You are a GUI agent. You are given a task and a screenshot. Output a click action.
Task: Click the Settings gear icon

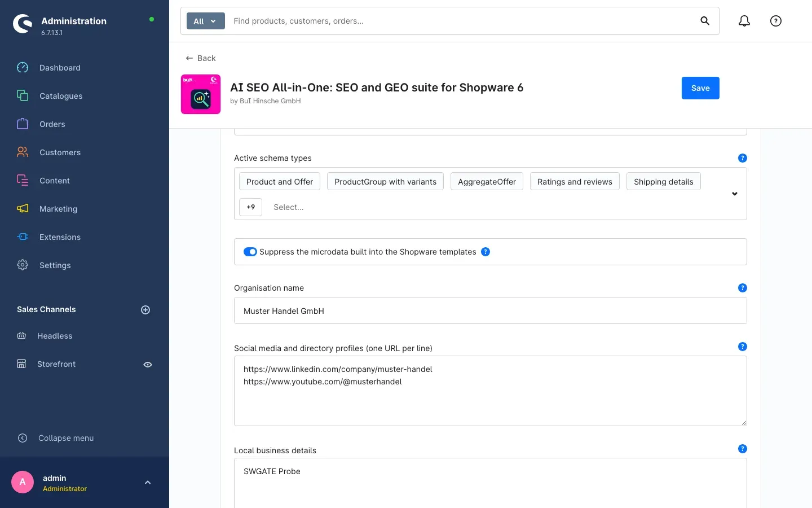(23, 265)
